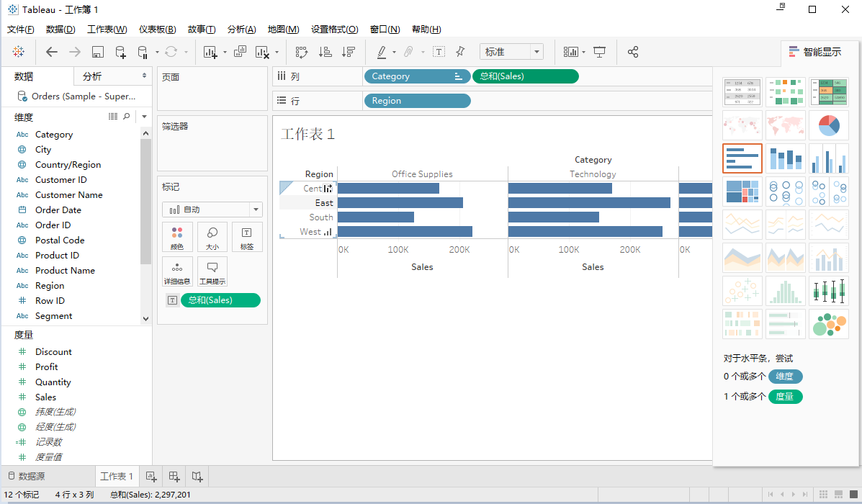The width and height of the screenshot is (862, 504).
Task: Click the 大小 button on marks card
Action: [212, 237]
